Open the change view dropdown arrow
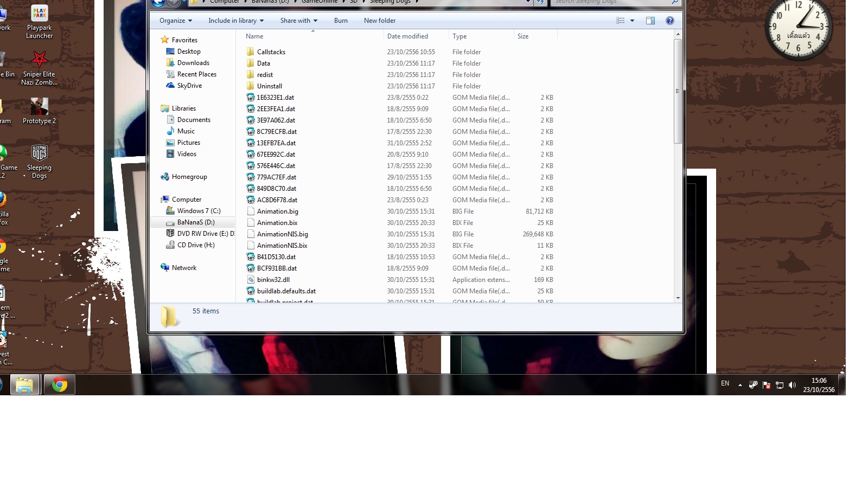This screenshot has height=488, width=868. coord(632,21)
